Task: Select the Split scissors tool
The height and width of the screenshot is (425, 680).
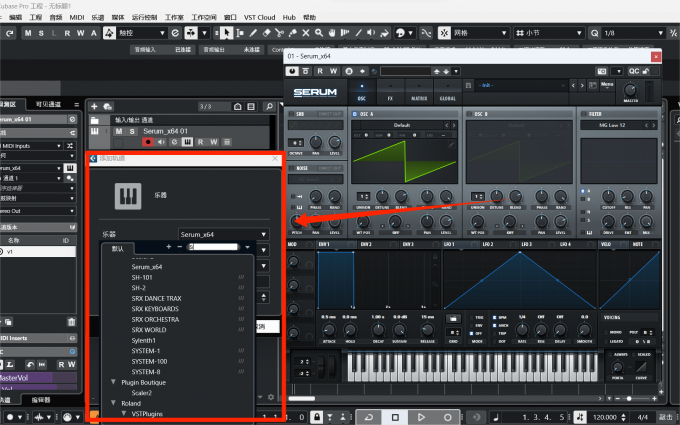Action: click(279, 33)
